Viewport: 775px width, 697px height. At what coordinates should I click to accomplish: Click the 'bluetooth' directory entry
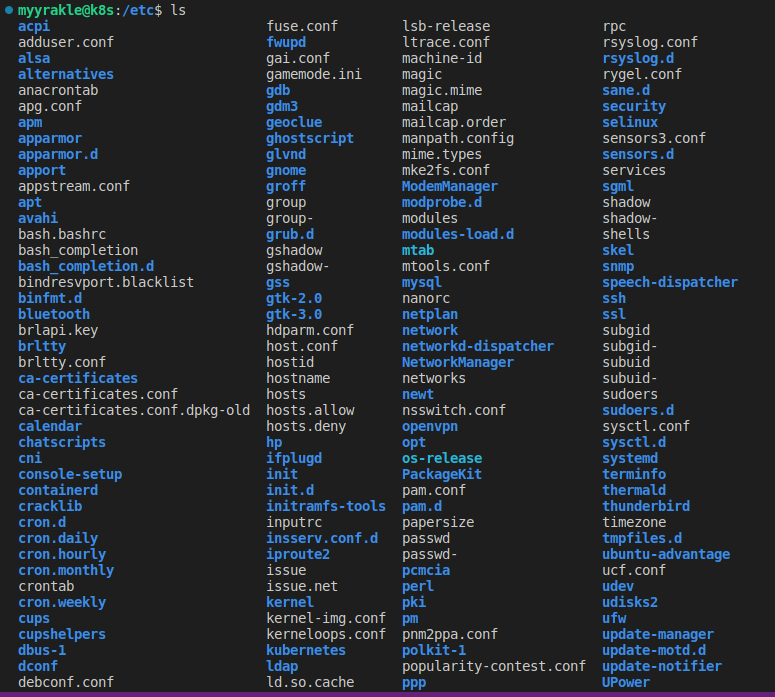54,314
